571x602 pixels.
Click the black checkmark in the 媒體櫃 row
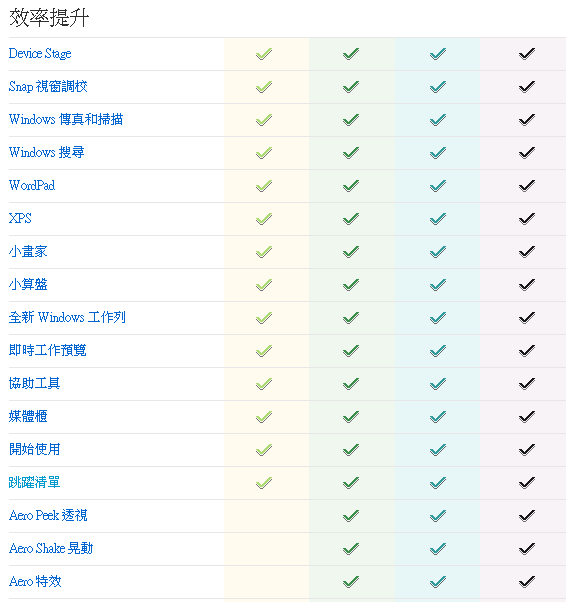tap(526, 417)
